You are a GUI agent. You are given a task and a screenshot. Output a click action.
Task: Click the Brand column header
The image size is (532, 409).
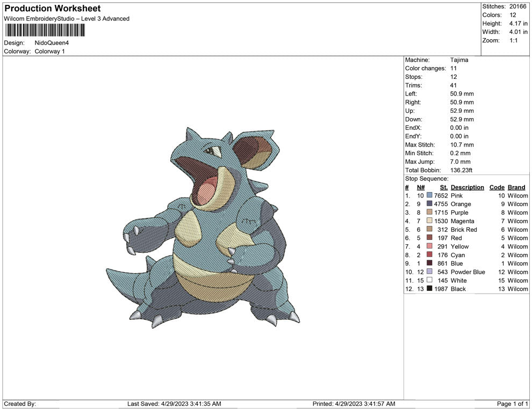[516, 187]
